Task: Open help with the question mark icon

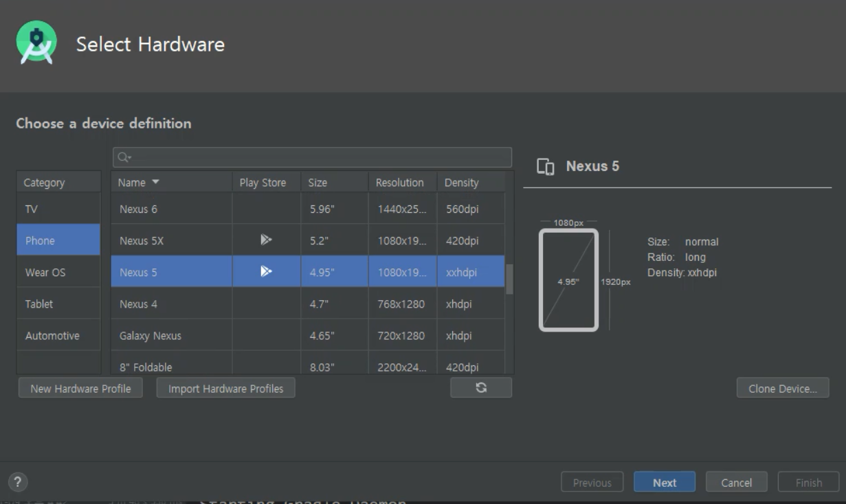Action: tap(18, 482)
